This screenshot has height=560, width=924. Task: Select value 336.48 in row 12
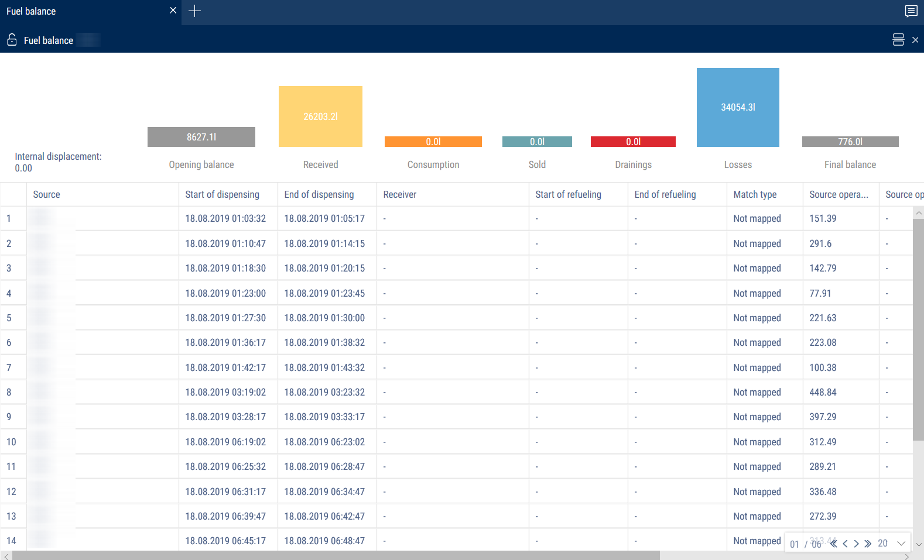[x=823, y=492]
